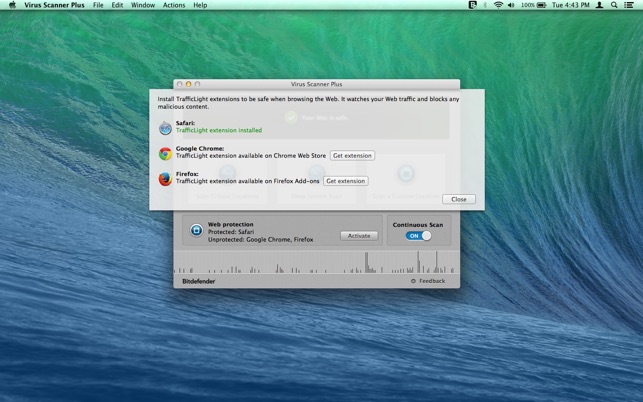This screenshot has width=643, height=402.
Task: Click the Google Chrome logo icon
Action: [x=165, y=153]
